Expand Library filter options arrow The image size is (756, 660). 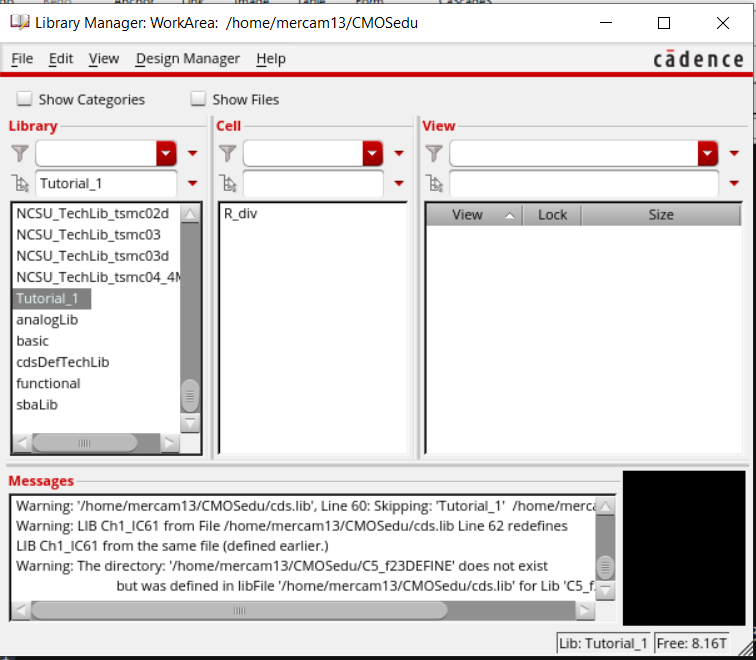(x=192, y=153)
